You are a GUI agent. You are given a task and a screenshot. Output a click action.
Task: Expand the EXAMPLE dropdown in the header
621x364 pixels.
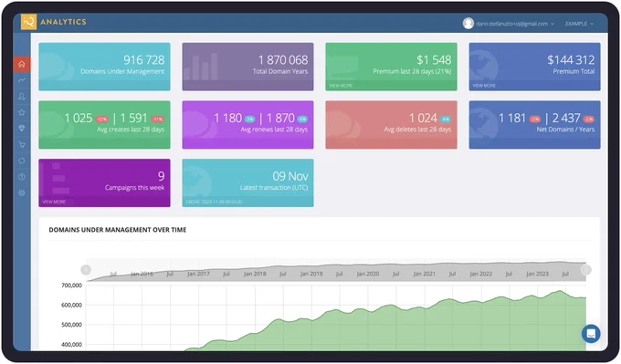click(579, 24)
